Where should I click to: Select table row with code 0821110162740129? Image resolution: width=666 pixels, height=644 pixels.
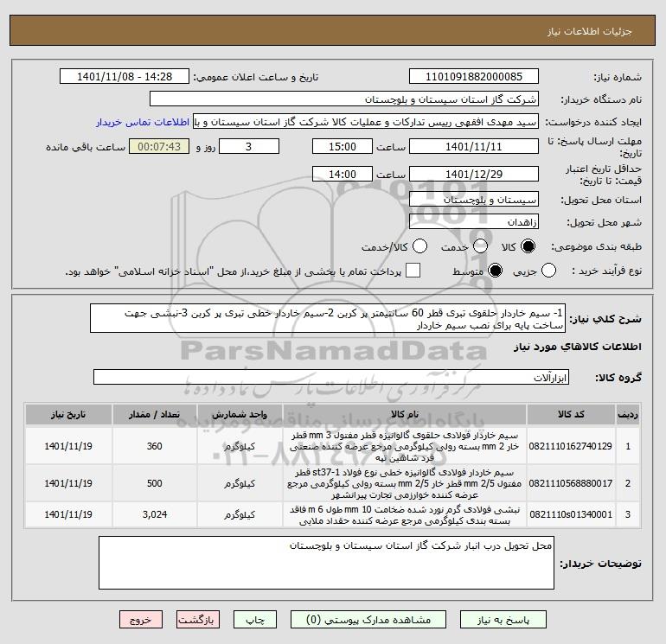coord(333,446)
